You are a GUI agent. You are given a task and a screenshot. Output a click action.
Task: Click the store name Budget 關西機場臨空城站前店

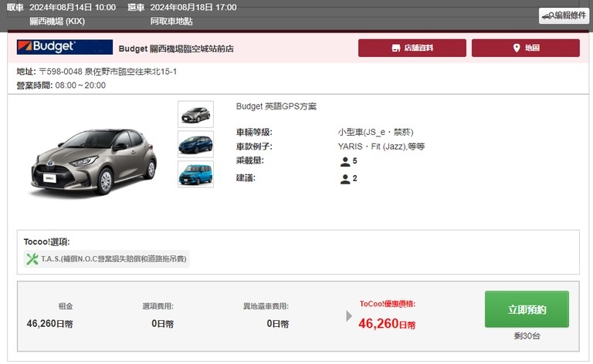click(x=176, y=49)
